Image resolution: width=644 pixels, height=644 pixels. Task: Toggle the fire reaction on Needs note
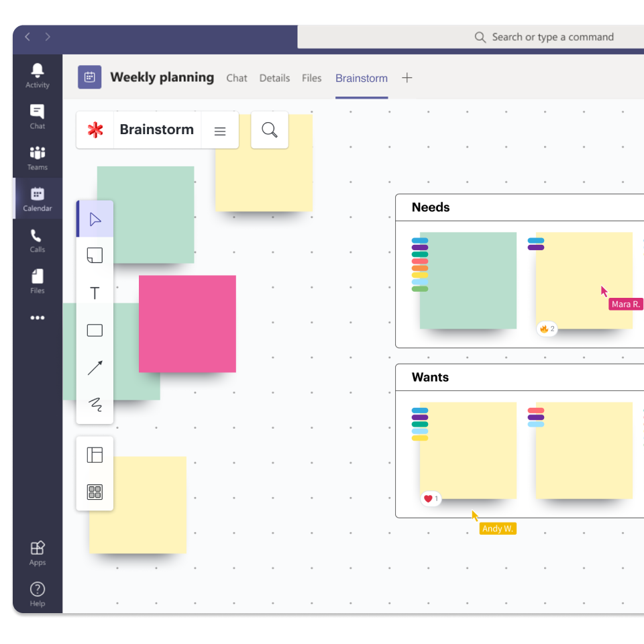(547, 329)
